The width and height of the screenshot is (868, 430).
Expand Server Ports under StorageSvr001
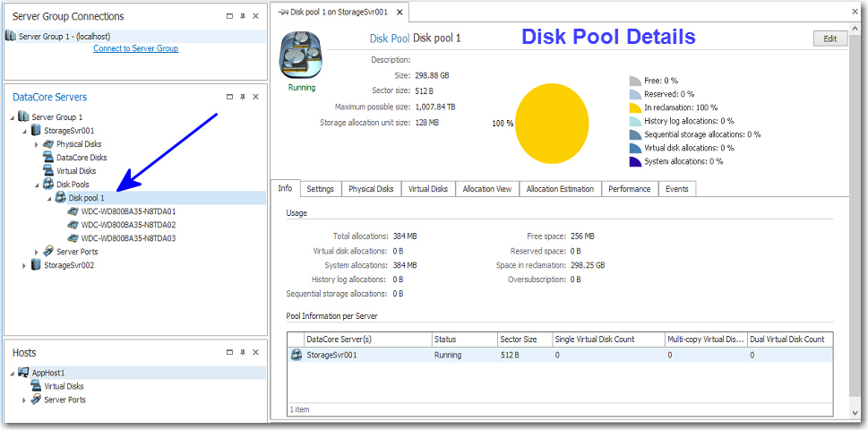37,252
